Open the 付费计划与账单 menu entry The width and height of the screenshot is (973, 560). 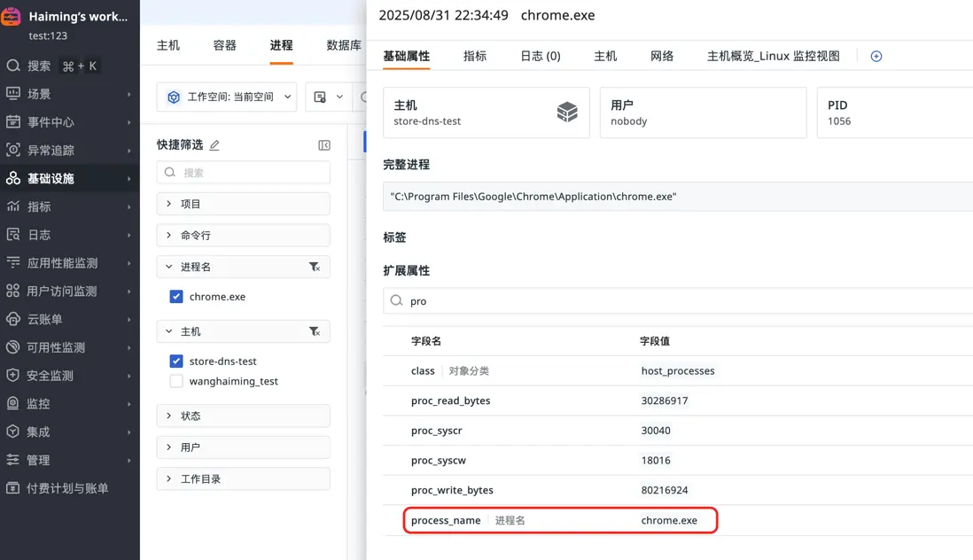click(69, 487)
